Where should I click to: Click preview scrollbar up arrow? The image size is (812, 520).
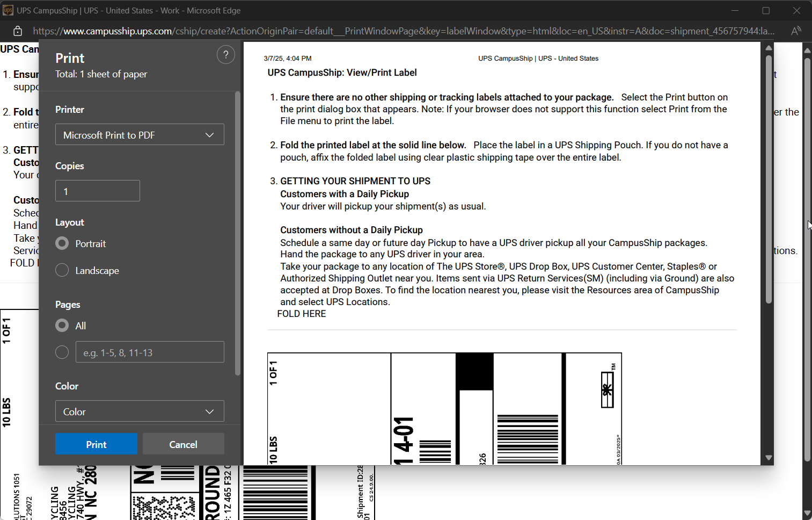769,48
